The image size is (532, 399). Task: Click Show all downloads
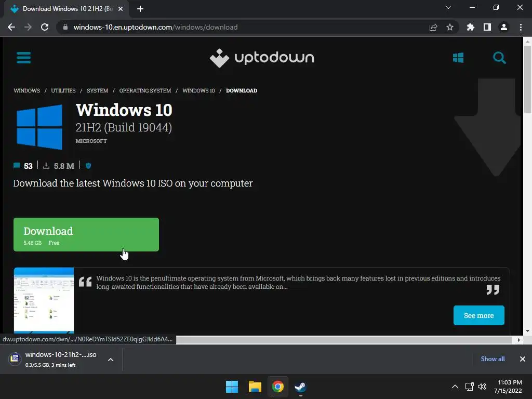tap(493, 359)
